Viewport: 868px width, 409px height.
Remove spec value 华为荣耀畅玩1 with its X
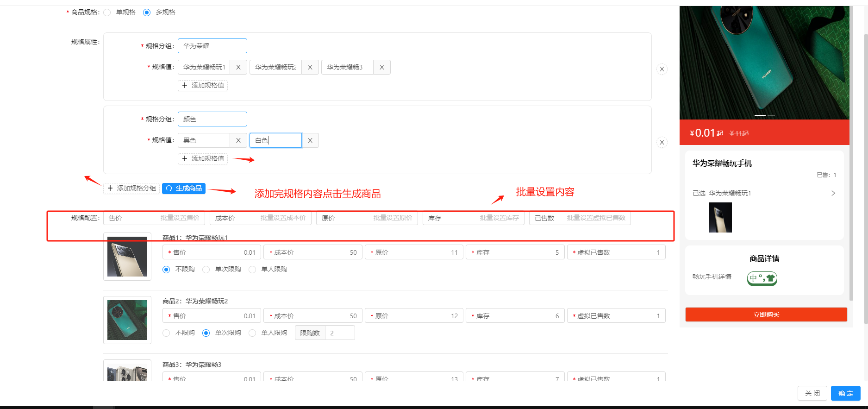(238, 67)
